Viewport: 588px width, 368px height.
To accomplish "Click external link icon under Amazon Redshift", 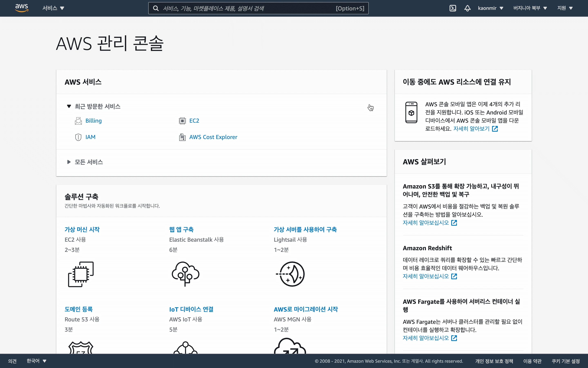I will click(454, 276).
